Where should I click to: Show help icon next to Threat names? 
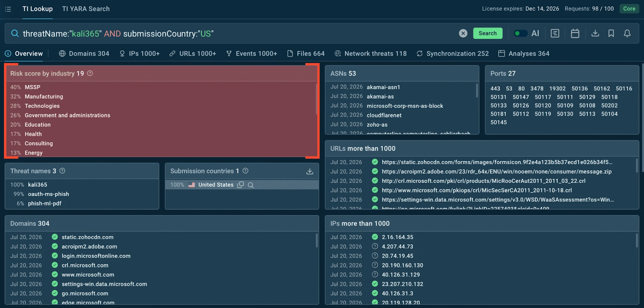(62, 171)
